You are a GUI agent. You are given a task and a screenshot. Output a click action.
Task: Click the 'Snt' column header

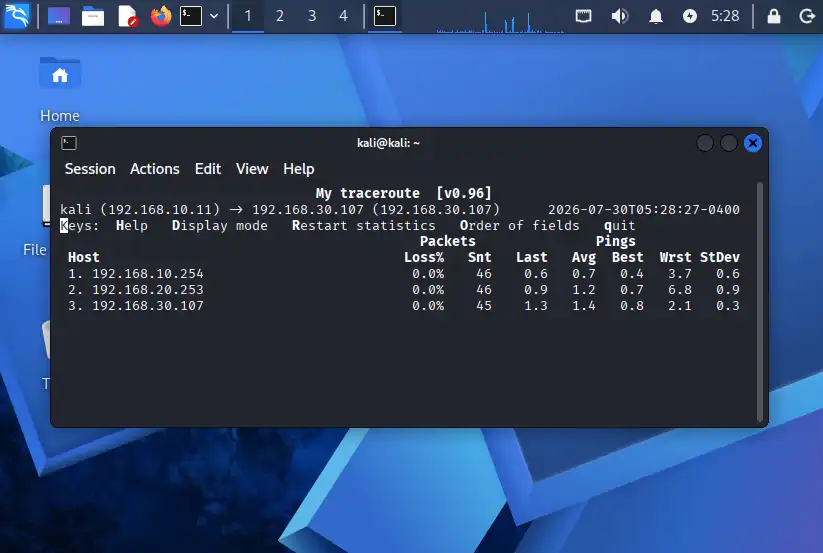tap(480, 258)
